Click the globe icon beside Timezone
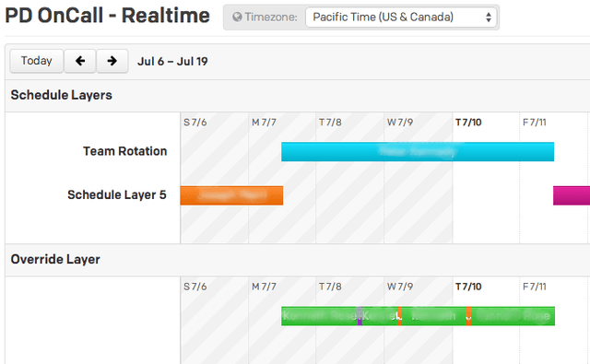The image size is (590, 364). pyautogui.click(x=237, y=17)
